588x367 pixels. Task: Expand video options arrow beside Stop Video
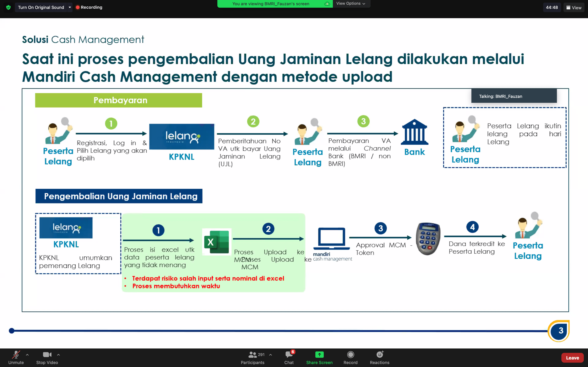click(58, 355)
